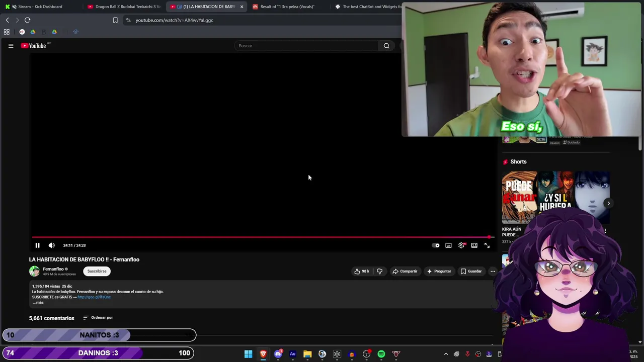644x362 pixels.
Task: Switch to Result of 1 3ra pelea tab
Action: [288, 7]
